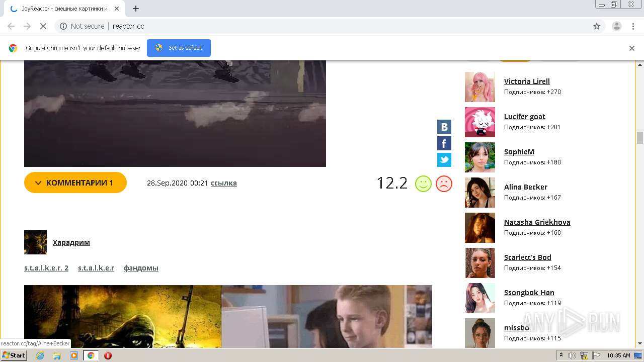Open Alina Becker tag link
Viewport: 644px width, 362px height.
pos(526,187)
